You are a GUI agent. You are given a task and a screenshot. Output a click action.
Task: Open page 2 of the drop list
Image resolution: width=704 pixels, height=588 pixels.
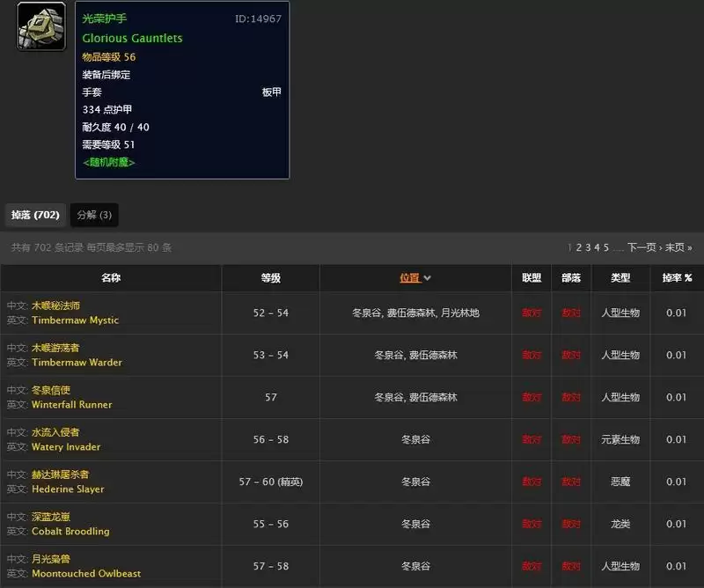point(578,247)
